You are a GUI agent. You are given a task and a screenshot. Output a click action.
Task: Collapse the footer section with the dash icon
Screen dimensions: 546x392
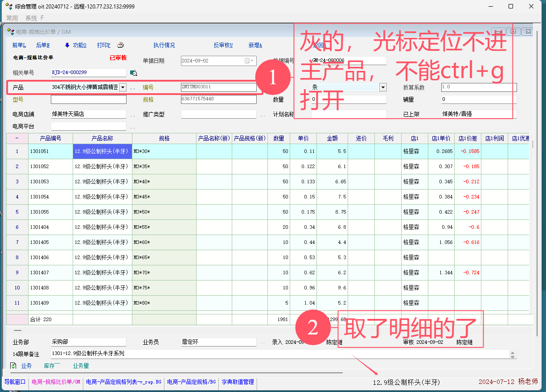[x=17, y=331]
